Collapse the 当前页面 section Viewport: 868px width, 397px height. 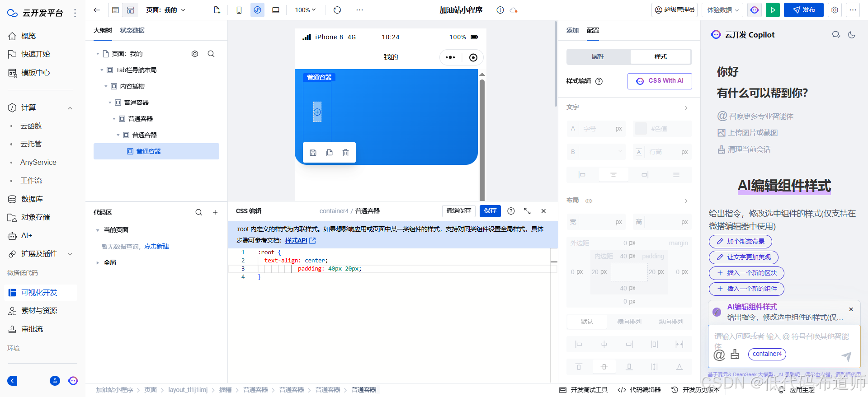(x=98, y=230)
